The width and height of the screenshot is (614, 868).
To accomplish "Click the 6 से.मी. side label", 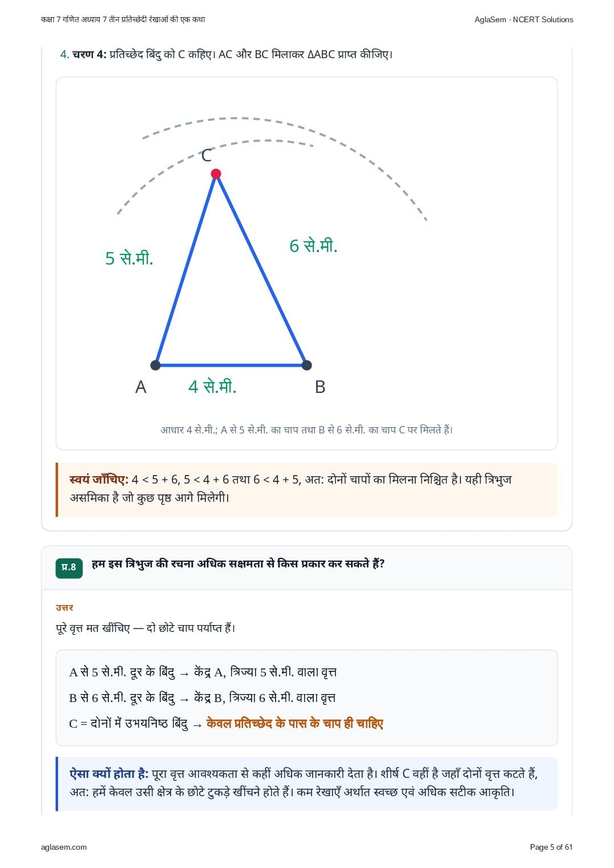I will tap(313, 246).
